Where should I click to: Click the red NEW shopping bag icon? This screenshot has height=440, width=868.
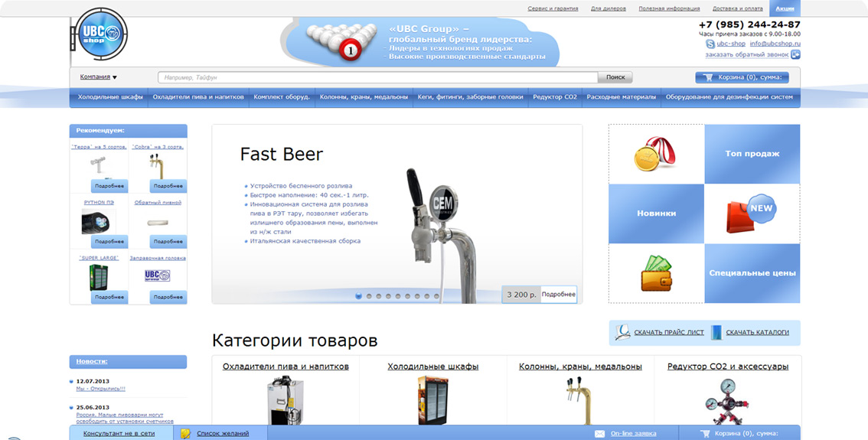point(750,213)
